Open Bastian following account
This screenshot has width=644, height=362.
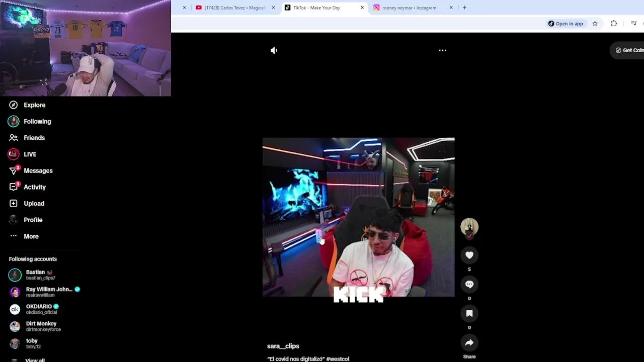point(32,275)
